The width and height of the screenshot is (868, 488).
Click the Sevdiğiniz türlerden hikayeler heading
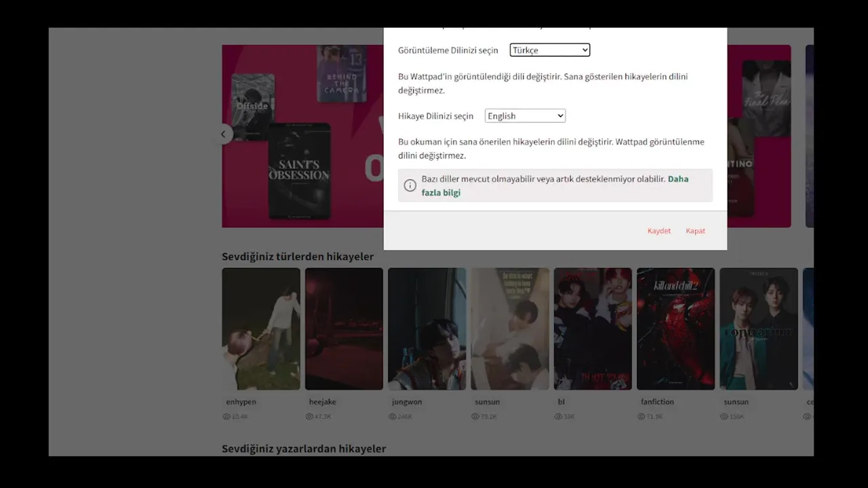click(x=298, y=256)
